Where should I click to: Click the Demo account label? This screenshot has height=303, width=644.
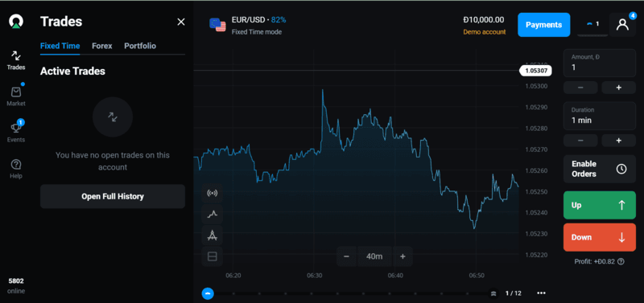tap(485, 32)
